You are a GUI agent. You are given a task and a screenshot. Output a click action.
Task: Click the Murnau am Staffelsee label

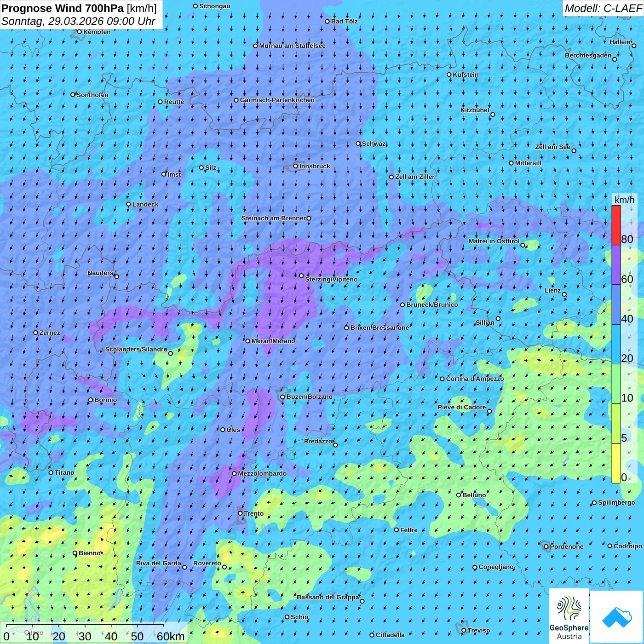coord(292,46)
